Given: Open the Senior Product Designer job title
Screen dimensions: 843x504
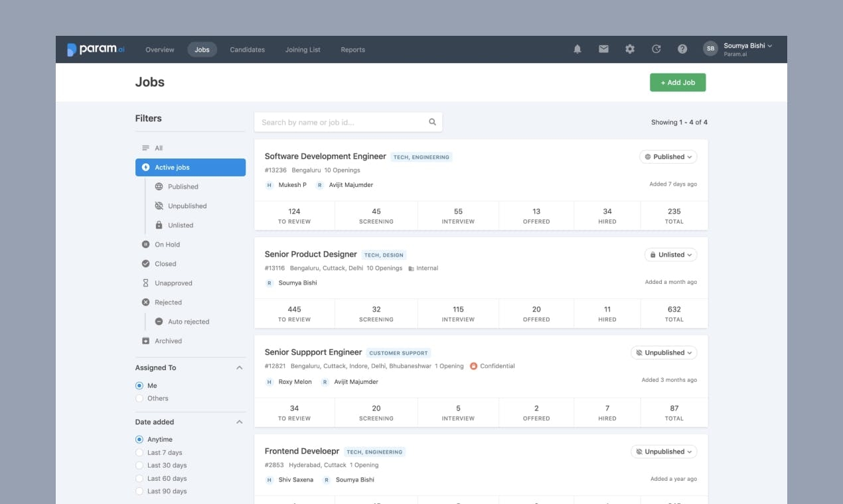Looking at the screenshot, I should [x=311, y=255].
